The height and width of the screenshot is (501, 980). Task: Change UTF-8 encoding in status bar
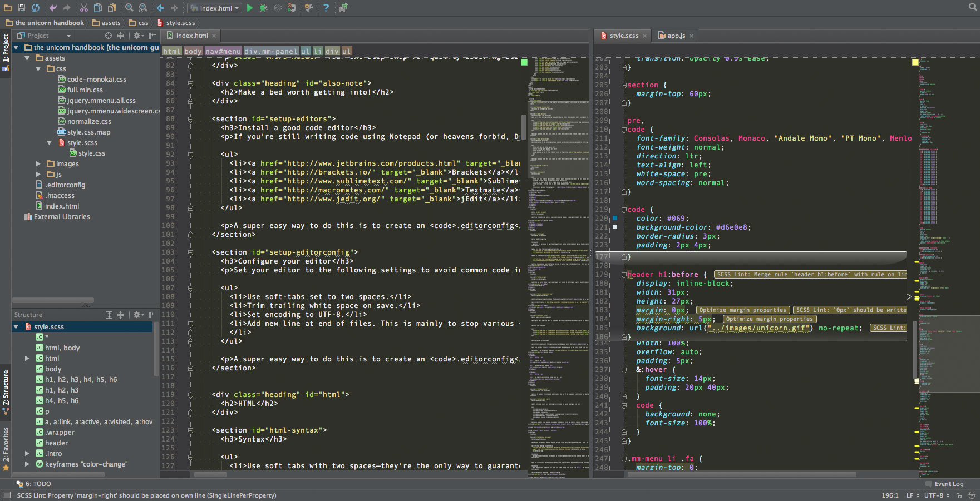(x=933, y=495)
